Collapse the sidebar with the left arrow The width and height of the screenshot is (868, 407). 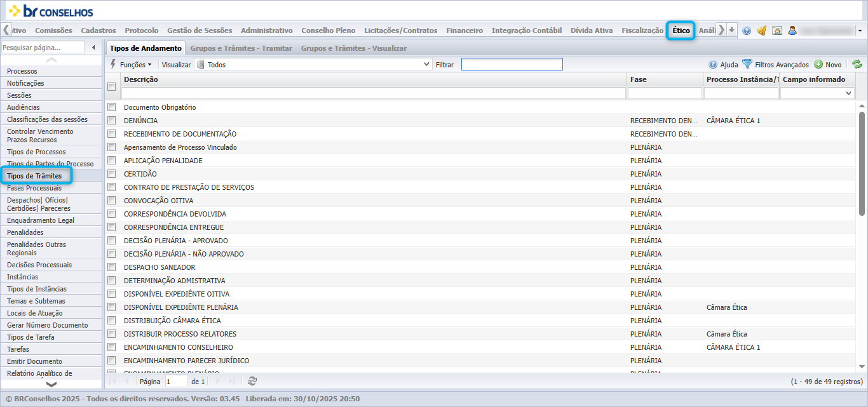tap(94, 48)
